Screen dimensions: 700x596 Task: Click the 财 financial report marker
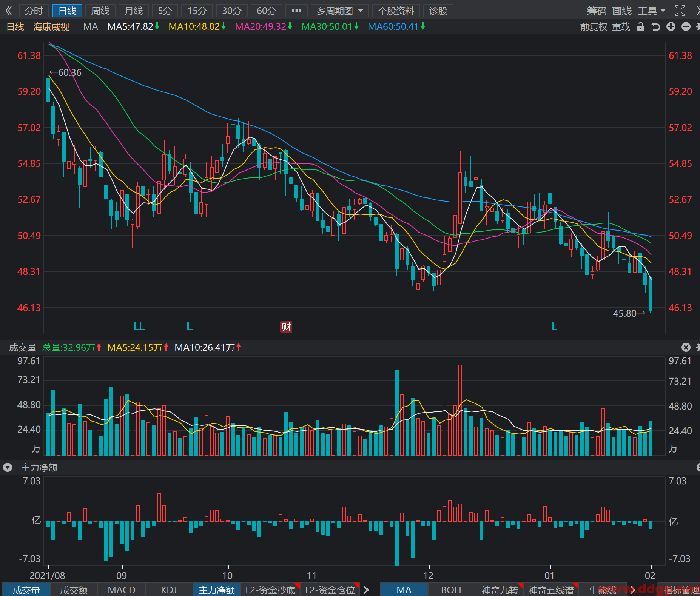click(x=286, y=327)
